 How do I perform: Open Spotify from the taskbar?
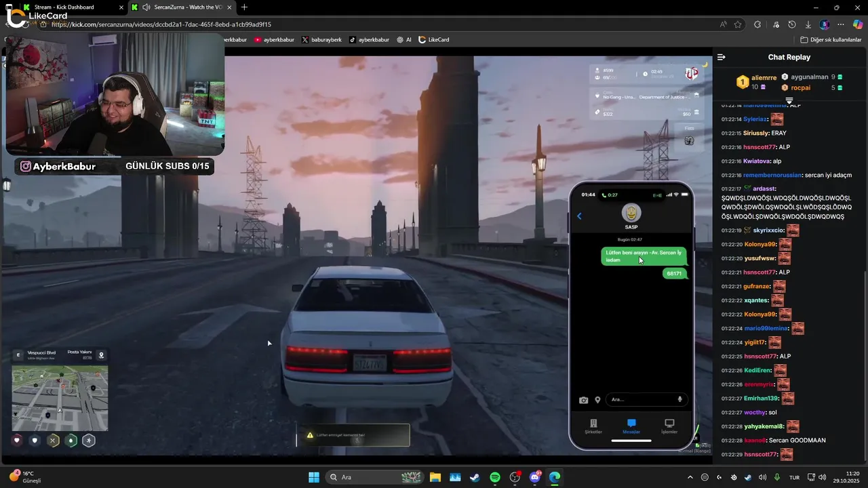coord(495,477)
